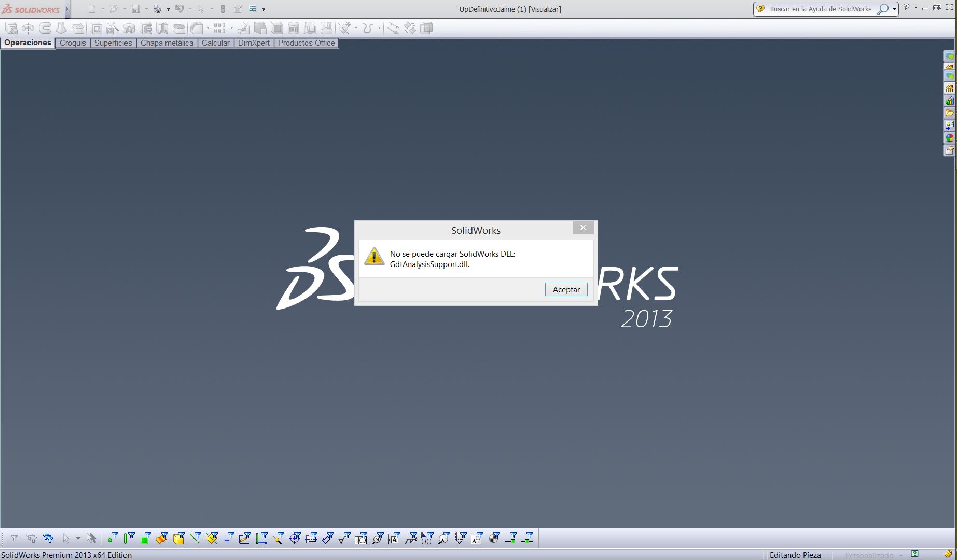Click the Personalizado units status entry
Viewport: 957px width, 560px height.
pyautogui.click(x=869, y=555)
